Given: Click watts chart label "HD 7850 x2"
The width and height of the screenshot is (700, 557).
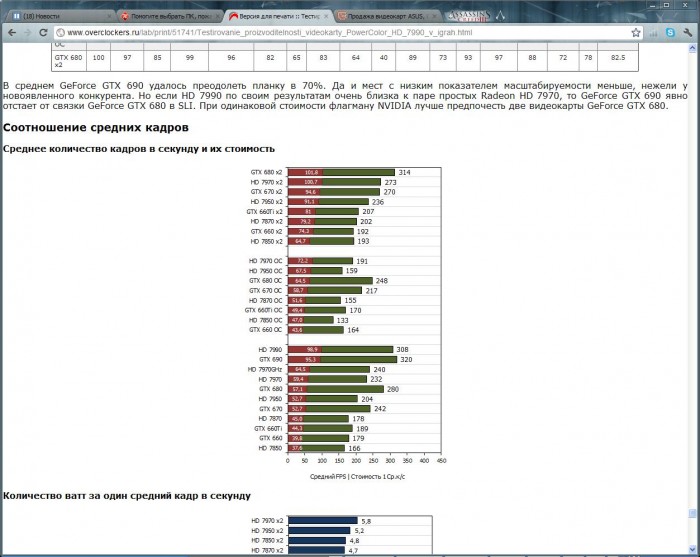Looking at the screenshot, I should [x=267, y=540].
